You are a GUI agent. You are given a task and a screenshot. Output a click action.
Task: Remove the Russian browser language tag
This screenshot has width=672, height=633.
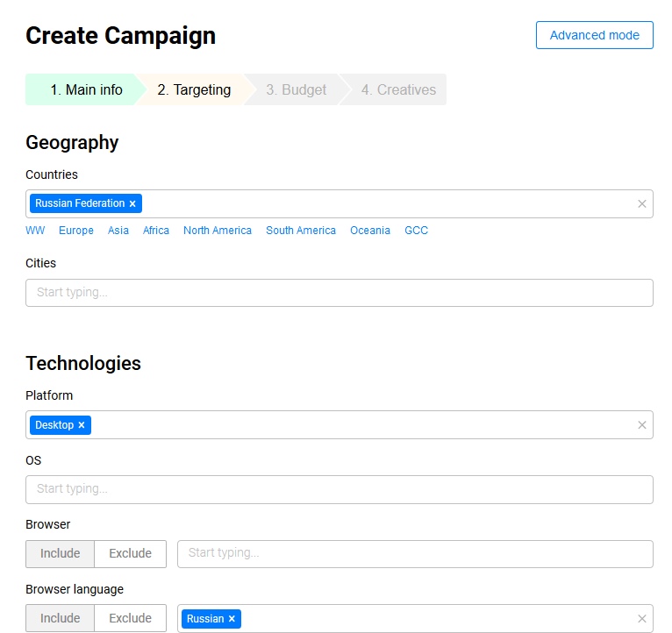pyautogui.click(x=232, y=619)
